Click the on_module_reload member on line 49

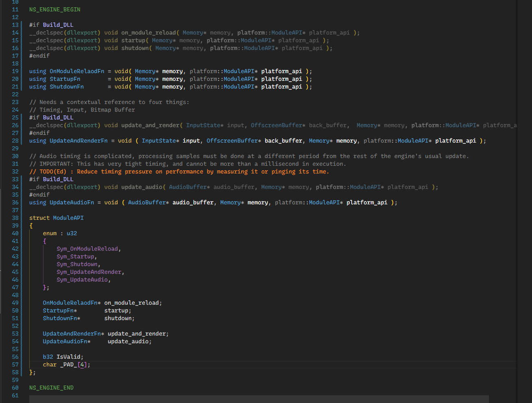click(132, 303)
